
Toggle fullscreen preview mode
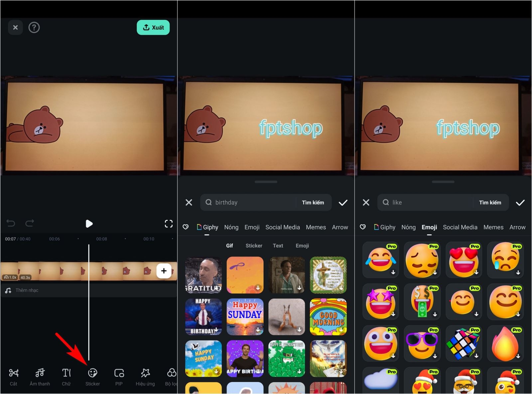(x=169, y=224)
